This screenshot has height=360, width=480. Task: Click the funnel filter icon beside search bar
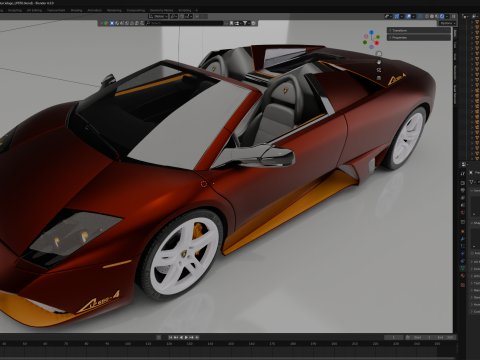pyautogui.click(x=245, y=23)
